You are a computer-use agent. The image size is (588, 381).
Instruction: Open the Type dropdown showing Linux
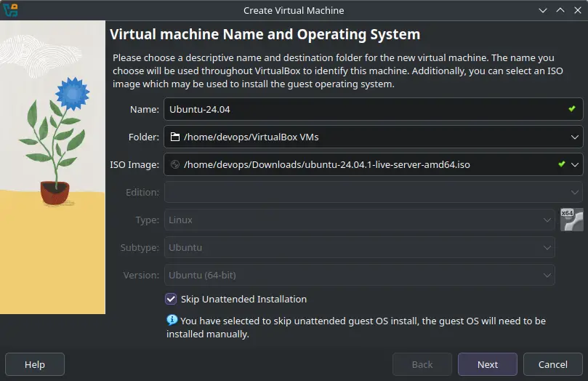coord(359,220)
